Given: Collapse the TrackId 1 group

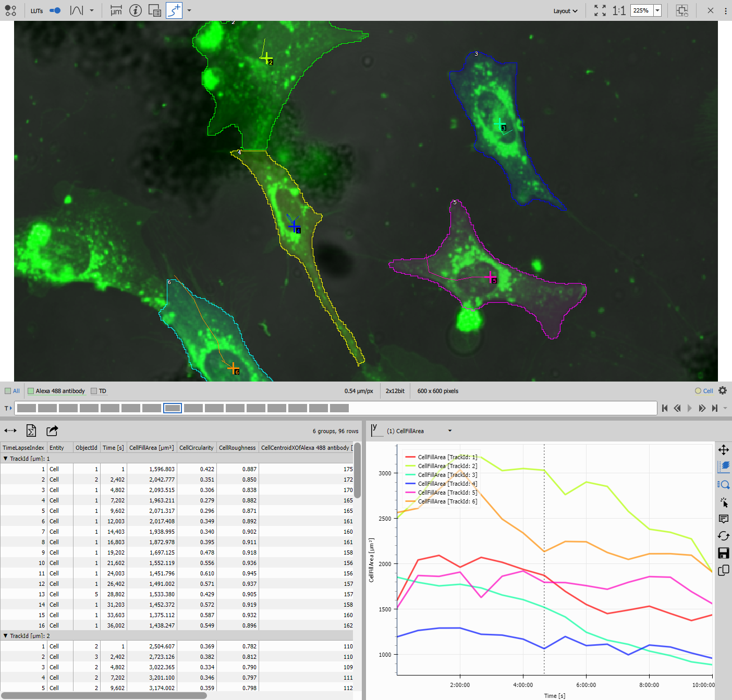Looking at the screenshot, I should (x=6, y=459).
